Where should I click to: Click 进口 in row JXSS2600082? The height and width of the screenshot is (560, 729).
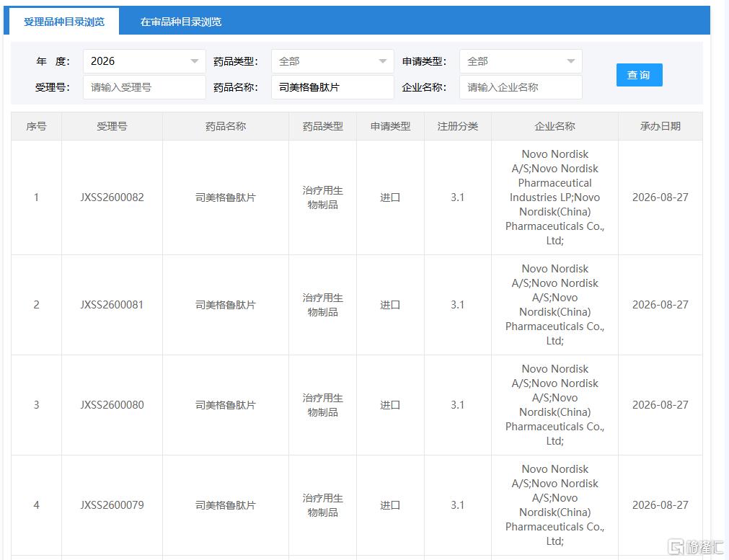pyautogui.click(x=390, y=197)
